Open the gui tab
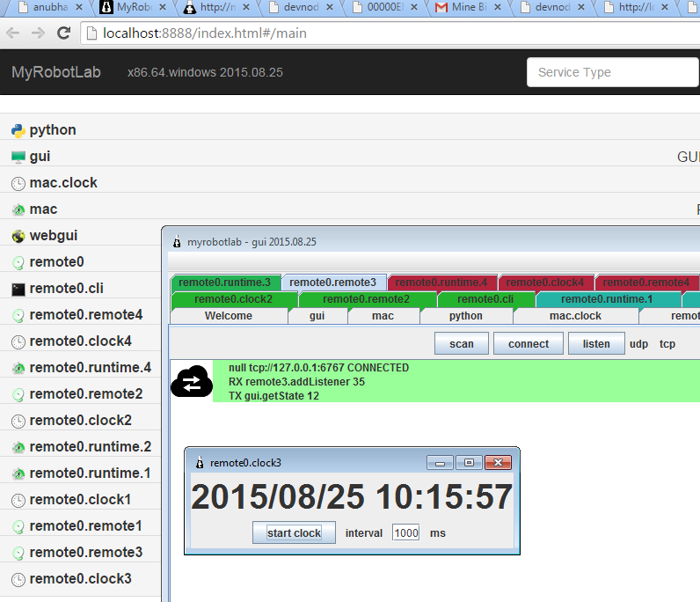This screenshot has width=700, height=602. pos(317,316)
